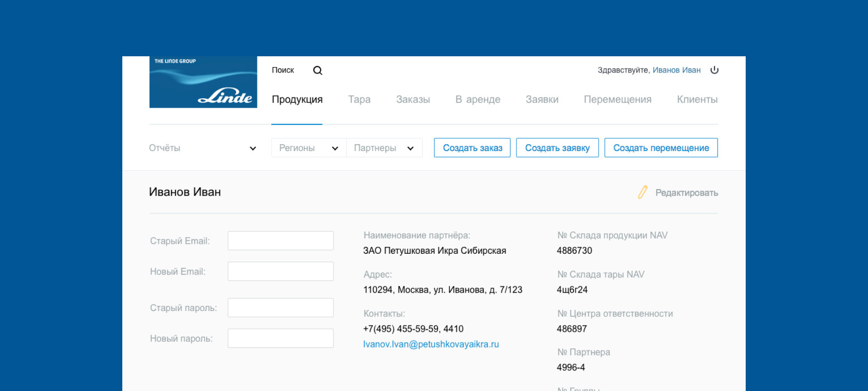This screenshot has height=391, width=868.
Task: Click the Создать перемещение button
Action: coord(661,148)
